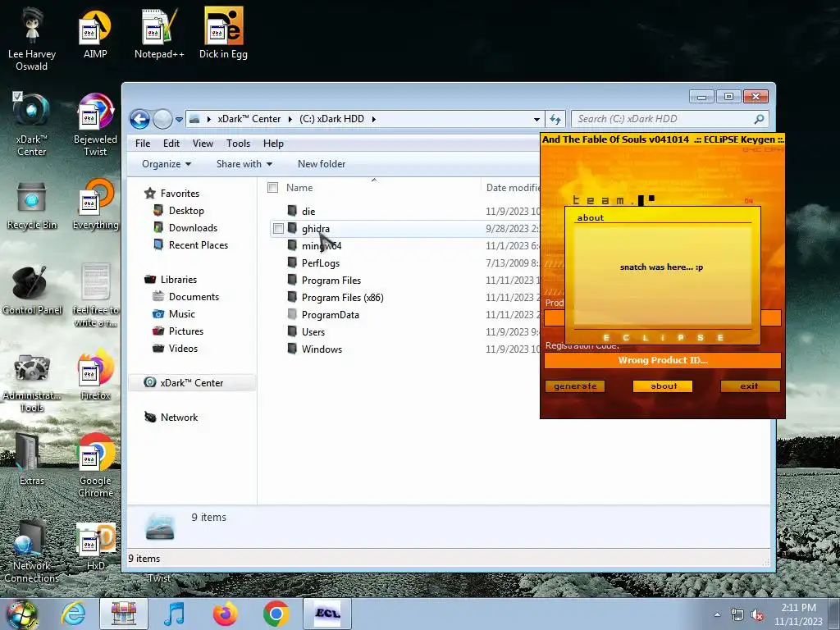The image size is (840, 630).
Task: Open the address bar history dropdown
Action: coord(536,120)
